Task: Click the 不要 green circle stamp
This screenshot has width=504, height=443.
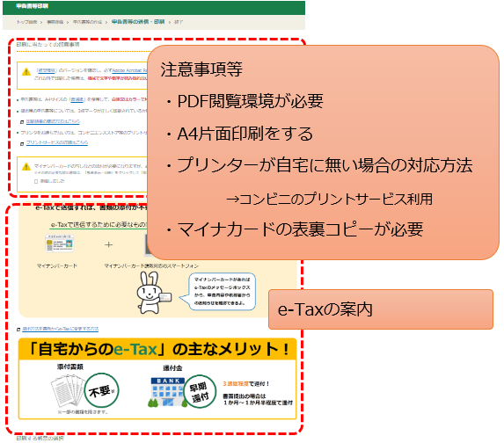Action: [101, 390]
